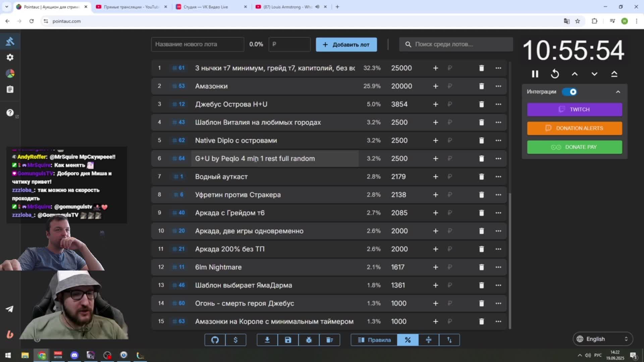
Task: Open the GitHub icon in bottom toolbar
Action: (215, 340)
